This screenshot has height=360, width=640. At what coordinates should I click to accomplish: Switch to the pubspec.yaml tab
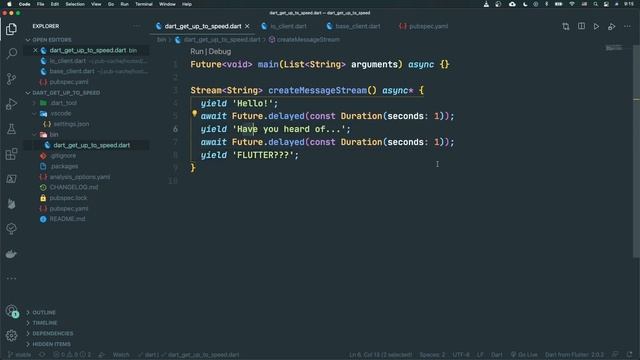[x=428, y=26]
